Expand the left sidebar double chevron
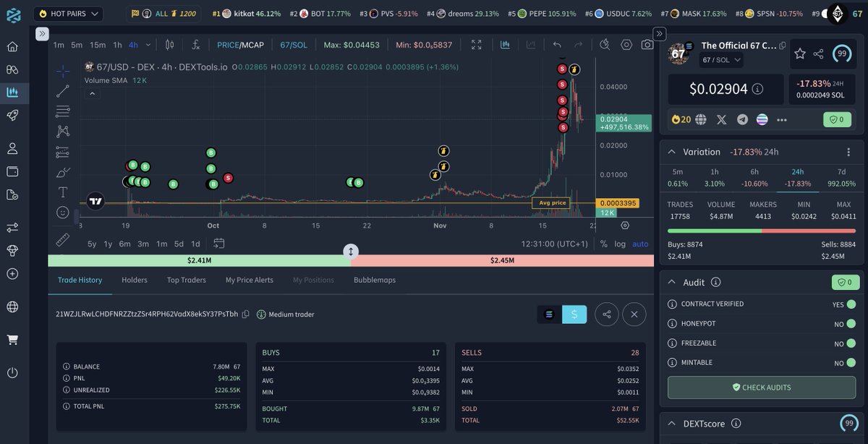The height and width of the screenshot is (444, 868). pyautogui.click(x=41, y=34)
